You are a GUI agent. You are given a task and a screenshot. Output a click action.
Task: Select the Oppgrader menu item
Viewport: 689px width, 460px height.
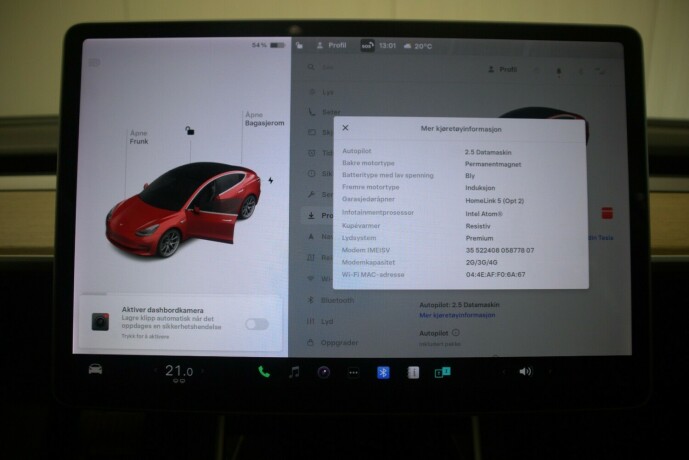[x=333, y=342]
